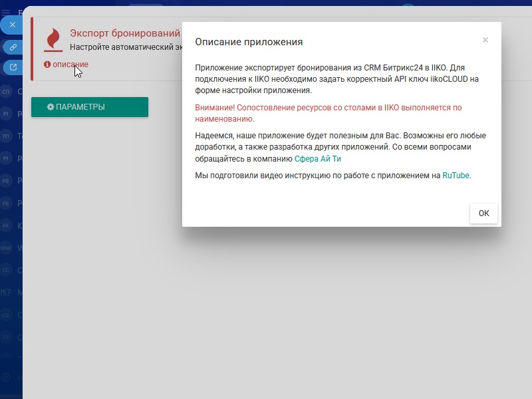
Task: Open the hamburger menu at top left
Action: 5,13
